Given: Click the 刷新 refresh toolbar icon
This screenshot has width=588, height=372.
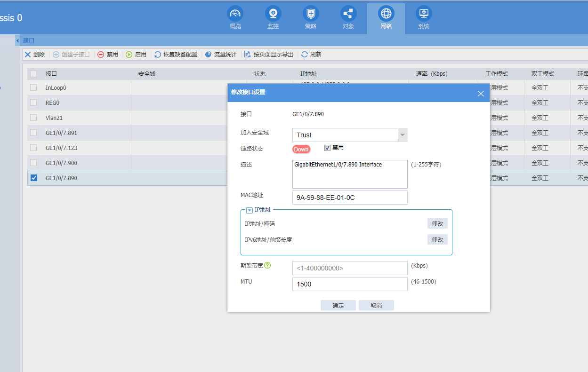Looking at the screenshot, I should pyautogui.click(x=305, y=55).
